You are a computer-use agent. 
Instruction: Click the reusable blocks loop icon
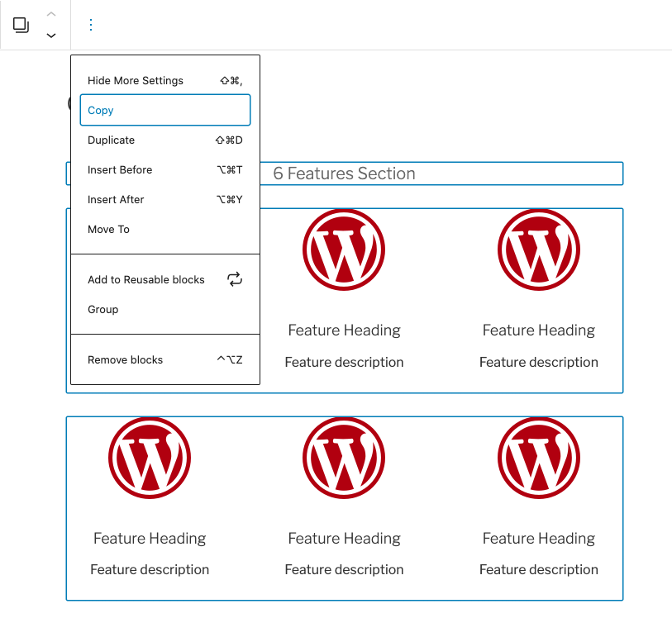click(x=235, y=279)
